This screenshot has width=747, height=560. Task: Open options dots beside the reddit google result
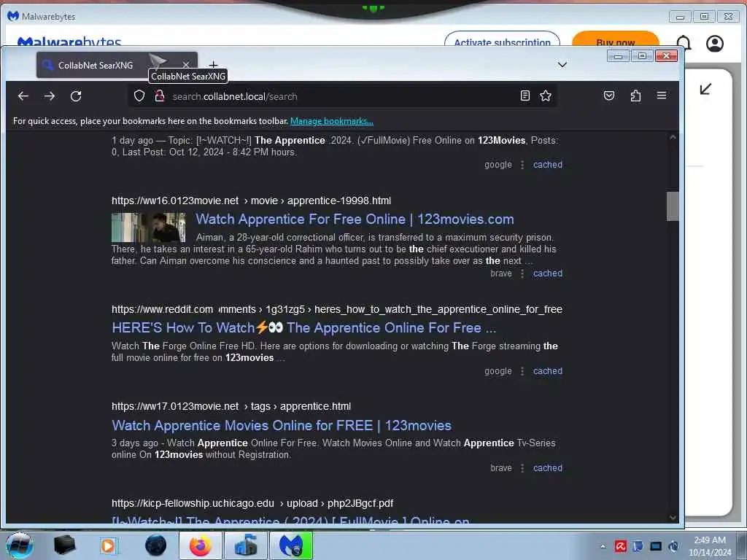pos(522,371)
